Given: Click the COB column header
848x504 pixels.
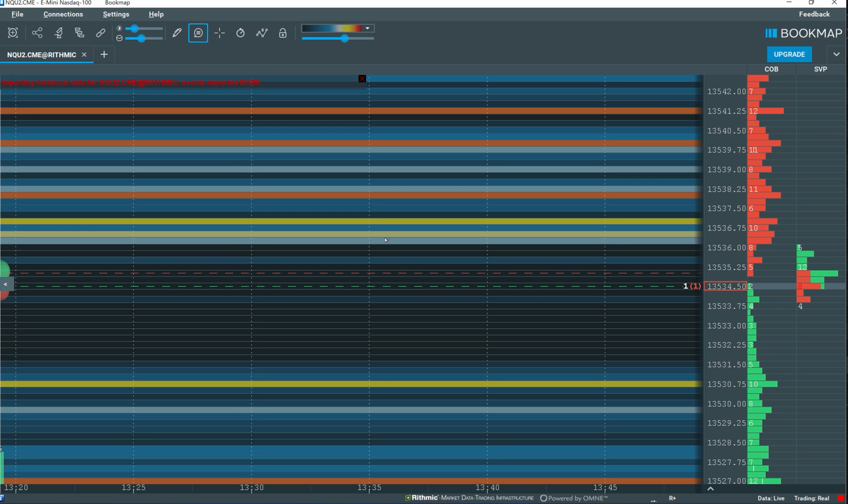Looking at the screenshot, I should click(771, 69).
